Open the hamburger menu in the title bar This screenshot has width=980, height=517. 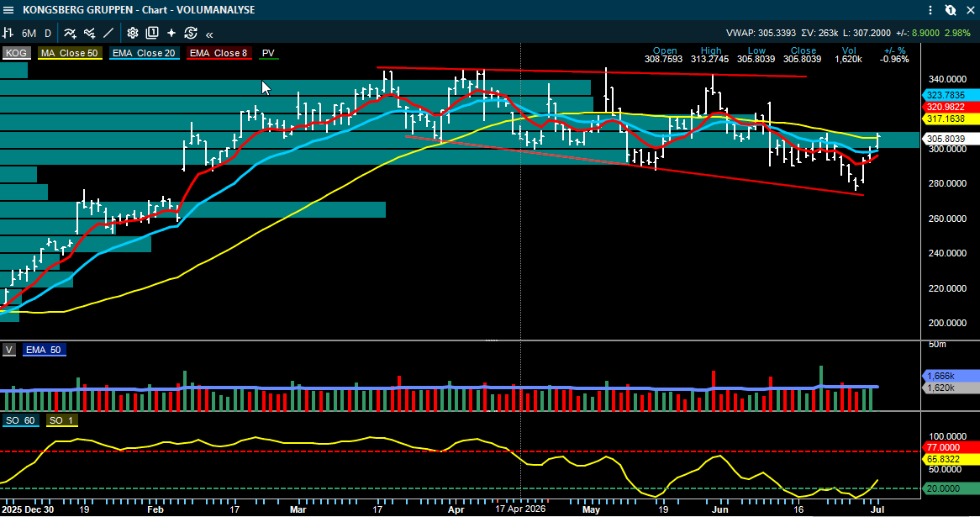[x=8, y=10]
